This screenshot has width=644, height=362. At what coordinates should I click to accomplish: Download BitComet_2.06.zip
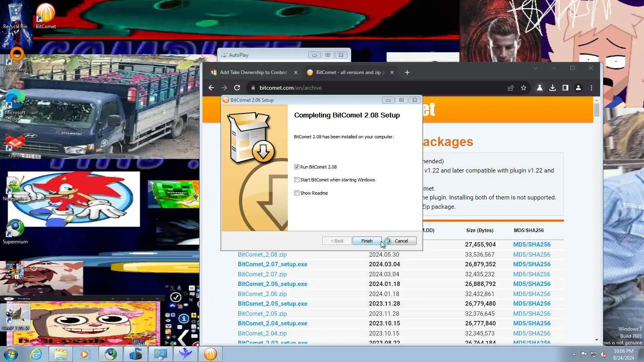coord(262,294)
